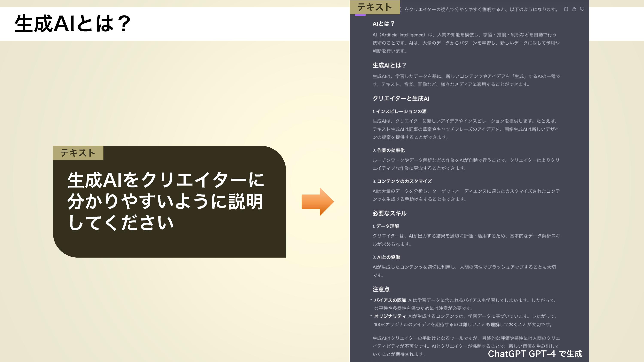Click the subheading 1. インスピレーションの源
This screenshot has width=644, height=362.
click(x=399, y=112)
